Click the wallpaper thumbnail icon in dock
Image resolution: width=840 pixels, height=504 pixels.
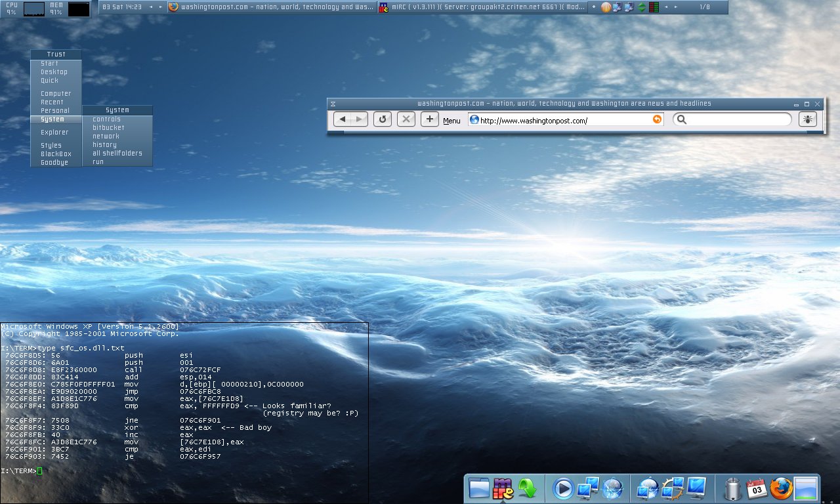pos(805,488)
